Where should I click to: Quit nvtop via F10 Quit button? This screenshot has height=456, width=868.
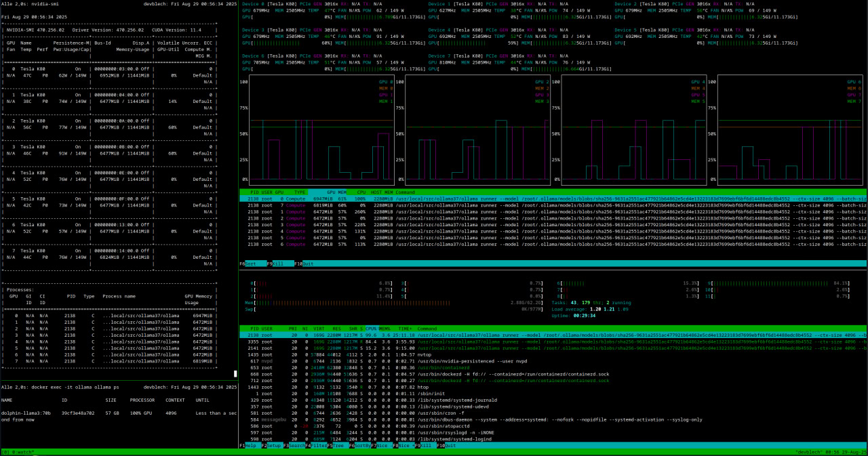tap(307, 263)
